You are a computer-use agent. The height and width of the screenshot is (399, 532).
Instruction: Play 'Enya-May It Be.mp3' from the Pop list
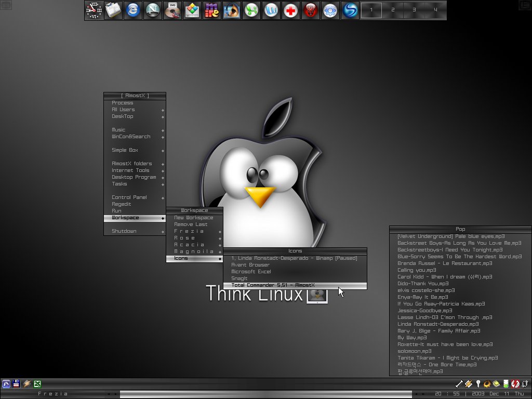pos(460,297)
